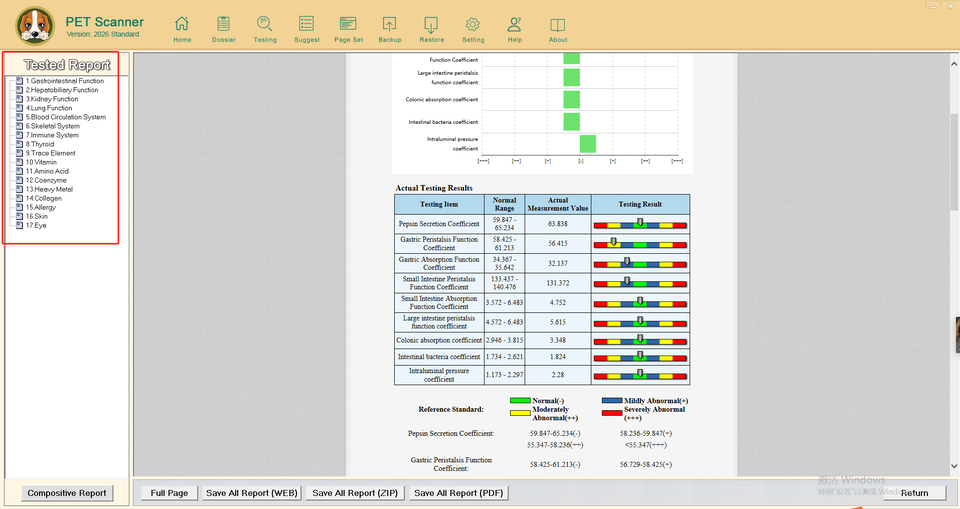Choose Heavy Metal report item
Screen dimensions: 960x509
[x=49, y=189]
